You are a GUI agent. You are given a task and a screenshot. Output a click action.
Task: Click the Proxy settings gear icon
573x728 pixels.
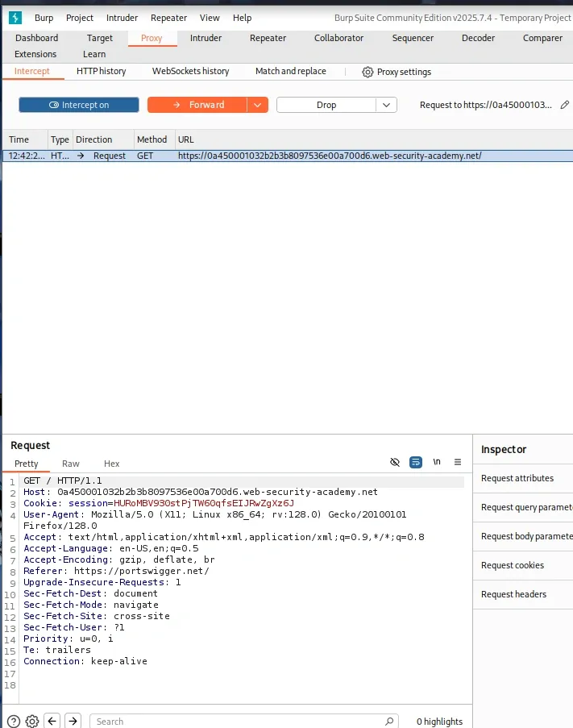click(x=367, y=72)
